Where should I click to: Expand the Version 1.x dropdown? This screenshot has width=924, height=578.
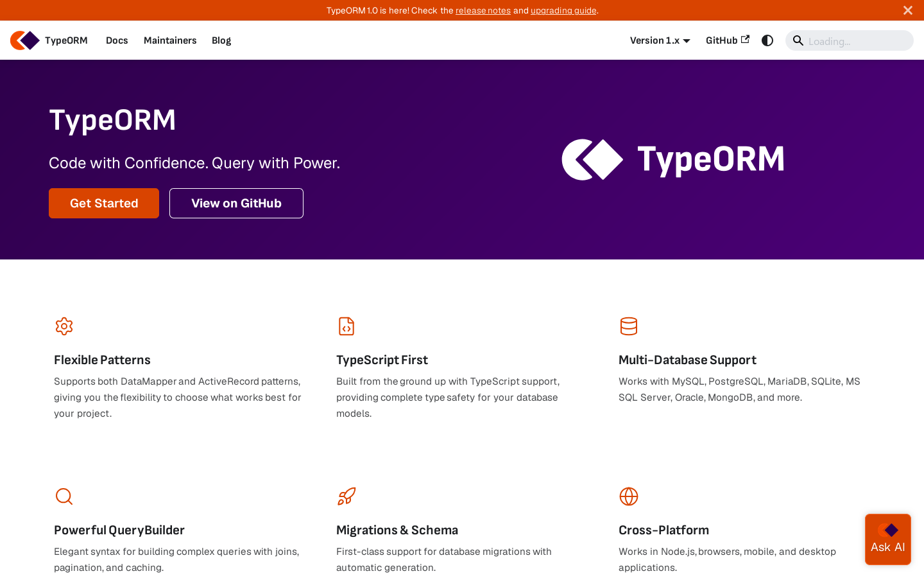(660, 40)
